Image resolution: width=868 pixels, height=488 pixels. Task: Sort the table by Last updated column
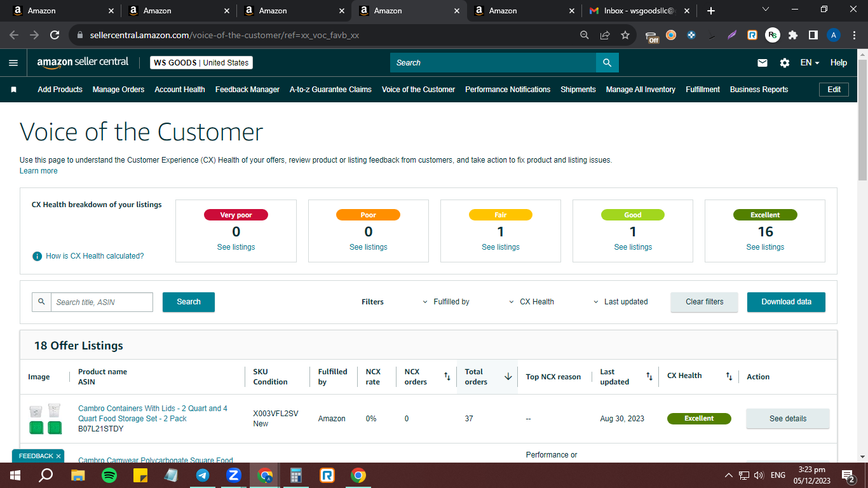point(649,377)
